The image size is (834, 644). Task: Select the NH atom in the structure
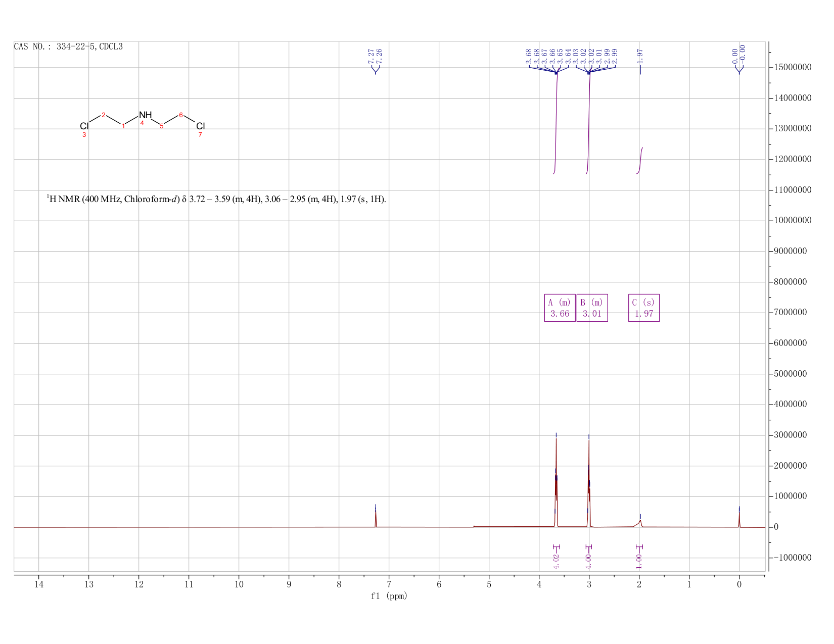coord(145,115)
